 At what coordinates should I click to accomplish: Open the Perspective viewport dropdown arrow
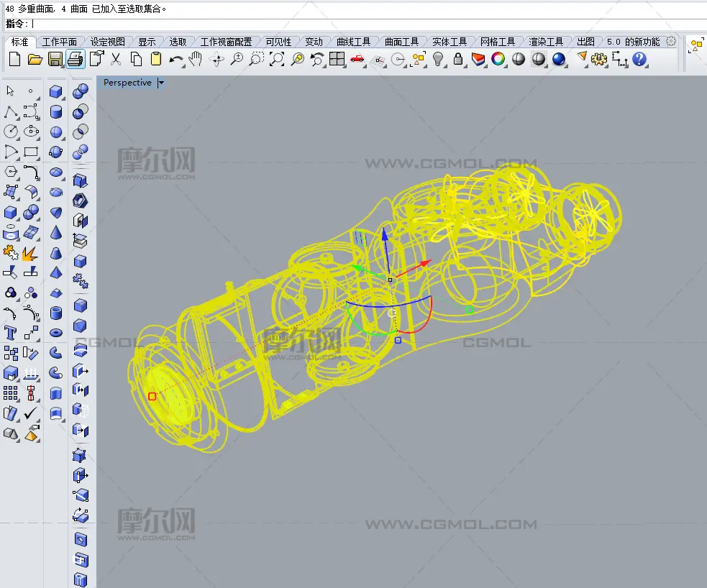[161, 83]
